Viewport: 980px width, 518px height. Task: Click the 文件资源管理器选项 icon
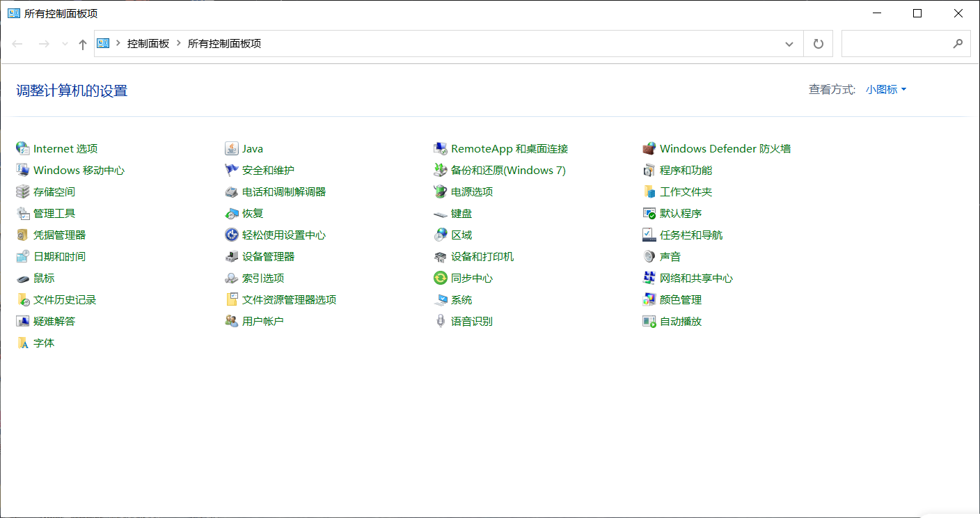pyautogui.click(x=232, y=299)
